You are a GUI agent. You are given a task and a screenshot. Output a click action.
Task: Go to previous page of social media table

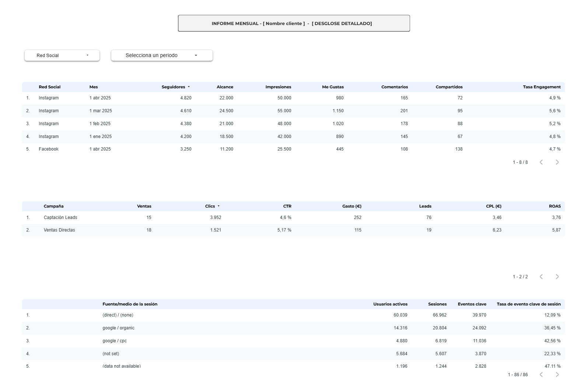[541, 162]
